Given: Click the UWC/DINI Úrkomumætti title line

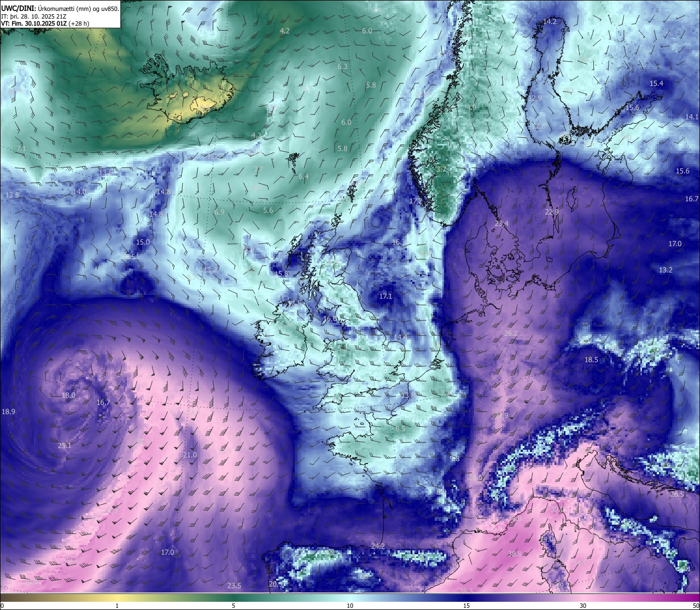Looking at the screenshot, I should click(60, 8).
